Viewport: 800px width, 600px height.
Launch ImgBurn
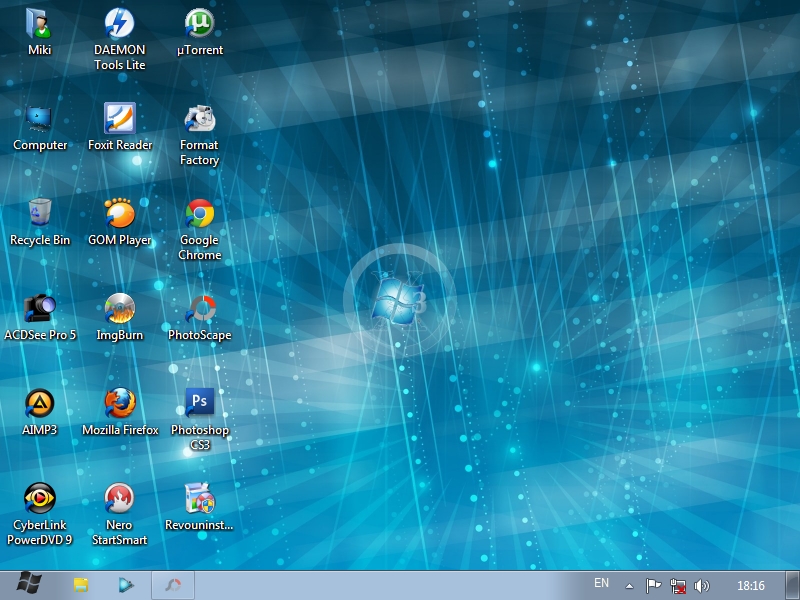[x=120, y=305]
